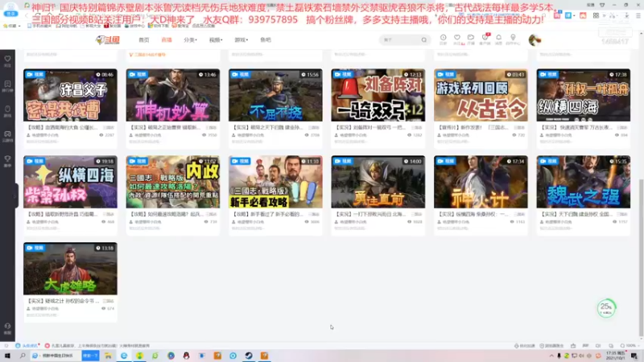644x362 pixels.
Task: Click title link 【实况】刘备阵对一骑双弓
Action: pos(370,128)
